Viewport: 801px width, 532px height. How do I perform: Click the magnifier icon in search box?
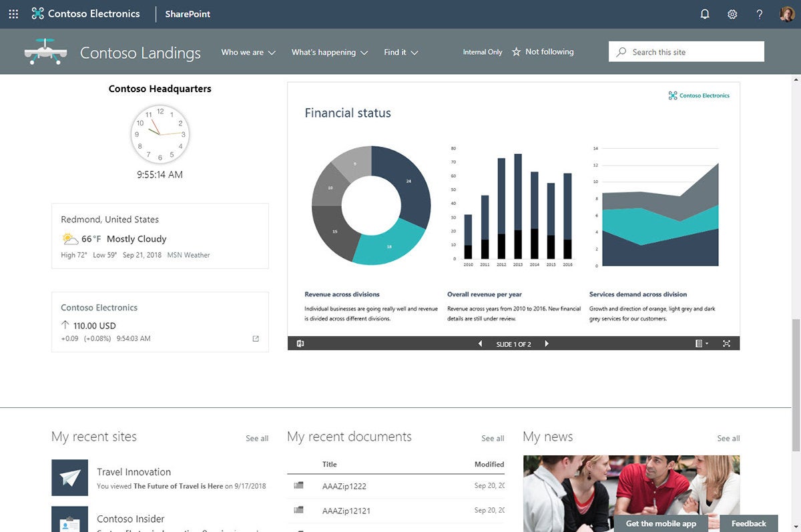(621, 52)
